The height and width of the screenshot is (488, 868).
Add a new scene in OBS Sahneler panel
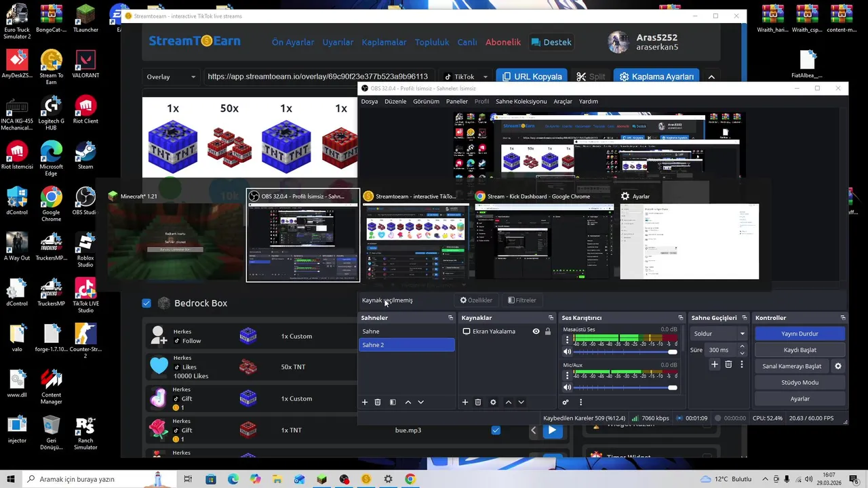pos(365,402)
